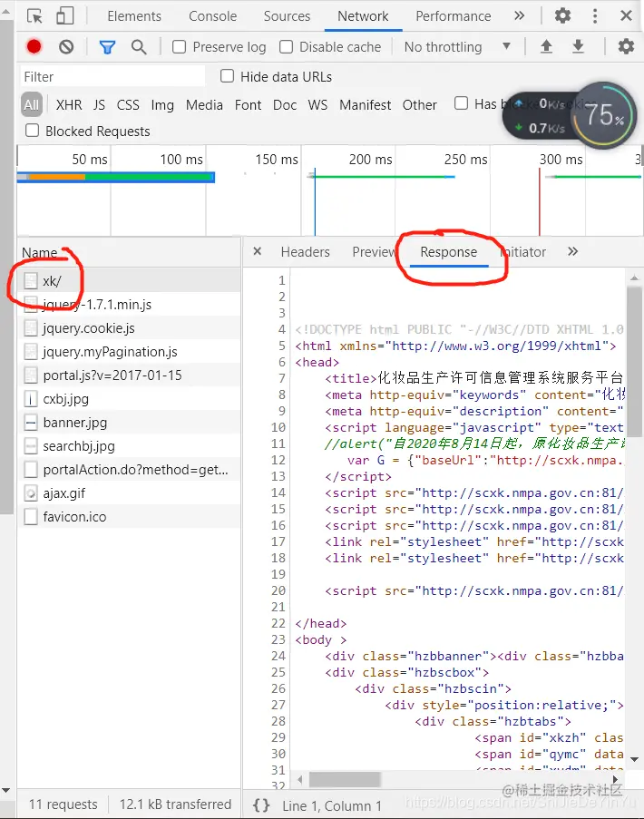The image size is (644, 819).
Task: Export HAR file with download arrow
Action: coord(578,46)
